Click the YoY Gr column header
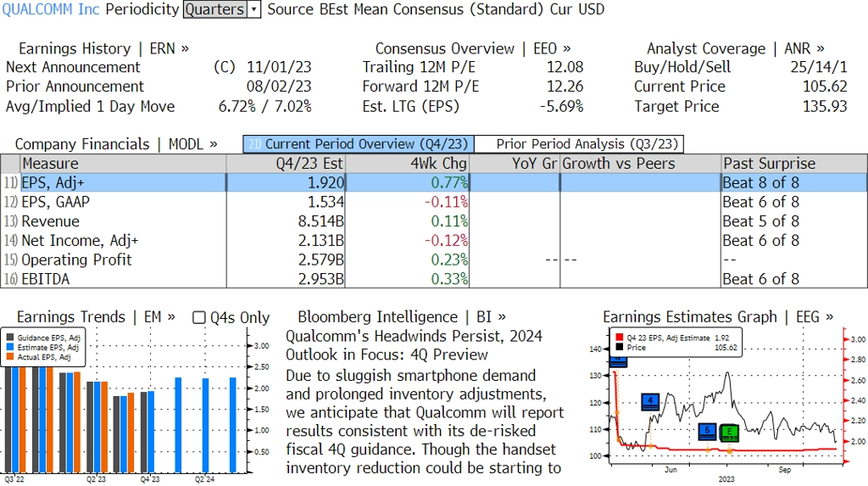The image size is (868, 486). [x=515, y=164]
